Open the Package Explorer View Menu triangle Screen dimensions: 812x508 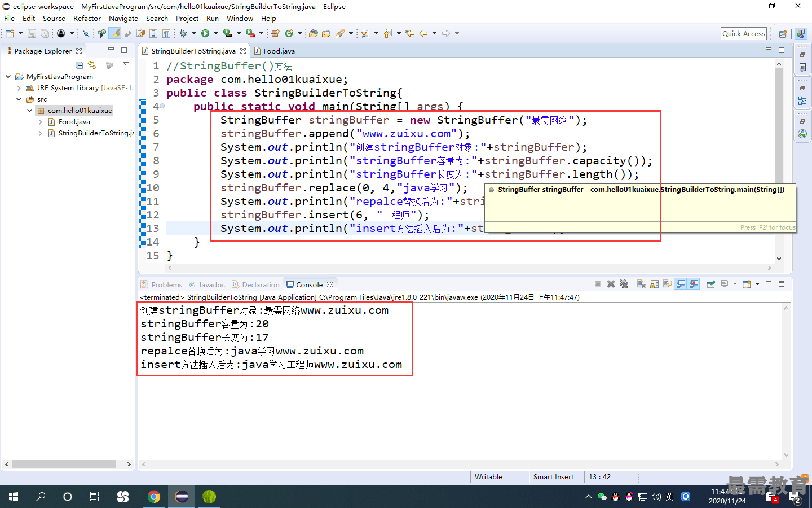(x=126, y=64)
